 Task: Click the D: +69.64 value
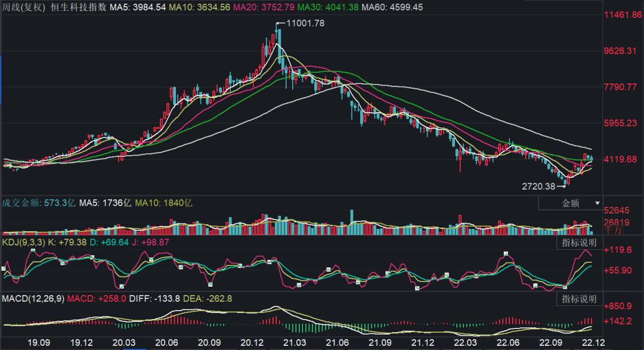click(109, 242)
